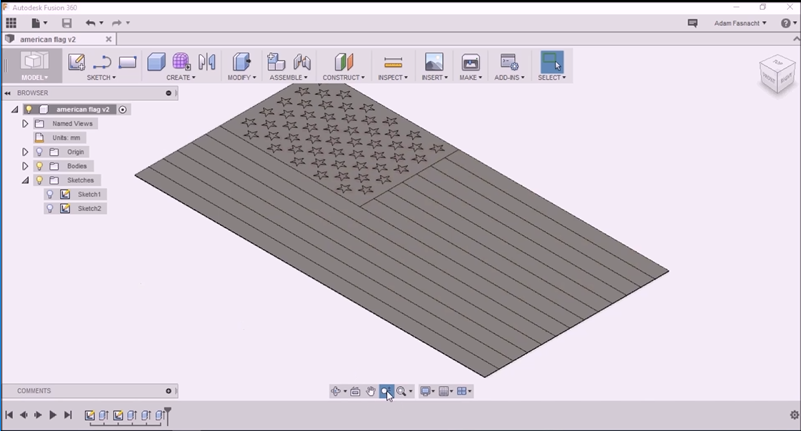Close the american flag v2 tab

[108, 39]
